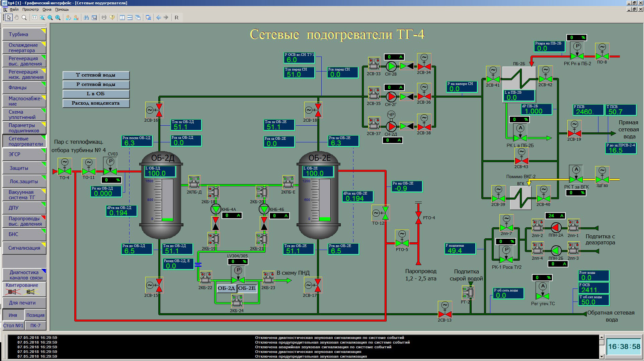Screen dimensions: 644x361
Task: Switch selector to ОБ-2Е
Action: point(247,288)
